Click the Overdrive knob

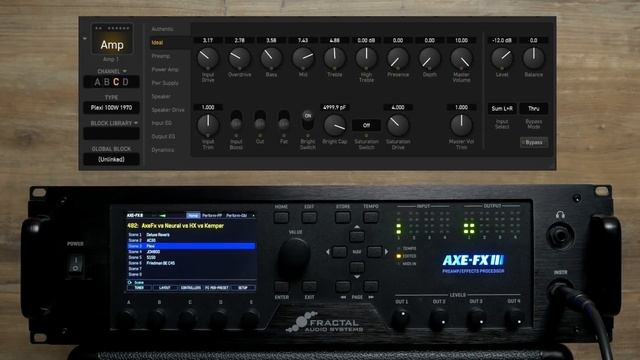point(240,58)
